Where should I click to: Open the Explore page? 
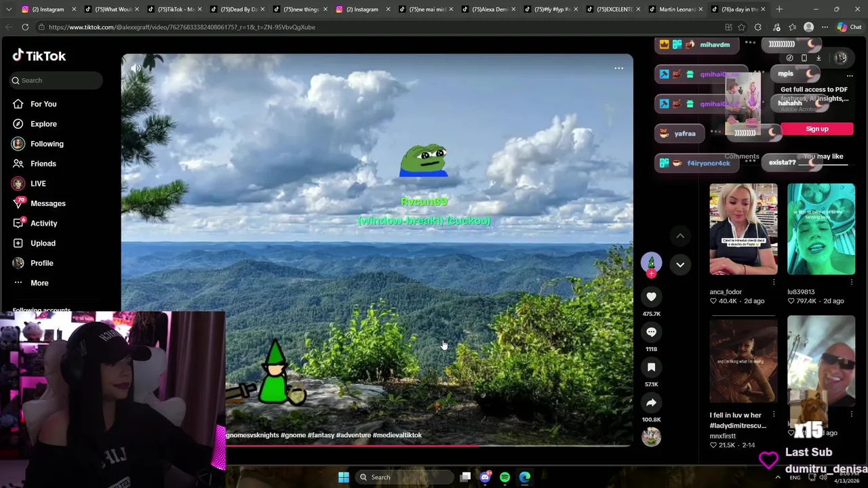pos(34,124)
